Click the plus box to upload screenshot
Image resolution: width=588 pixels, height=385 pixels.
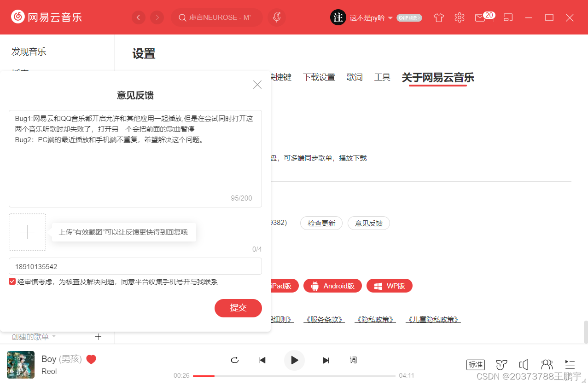click(28, 232)
